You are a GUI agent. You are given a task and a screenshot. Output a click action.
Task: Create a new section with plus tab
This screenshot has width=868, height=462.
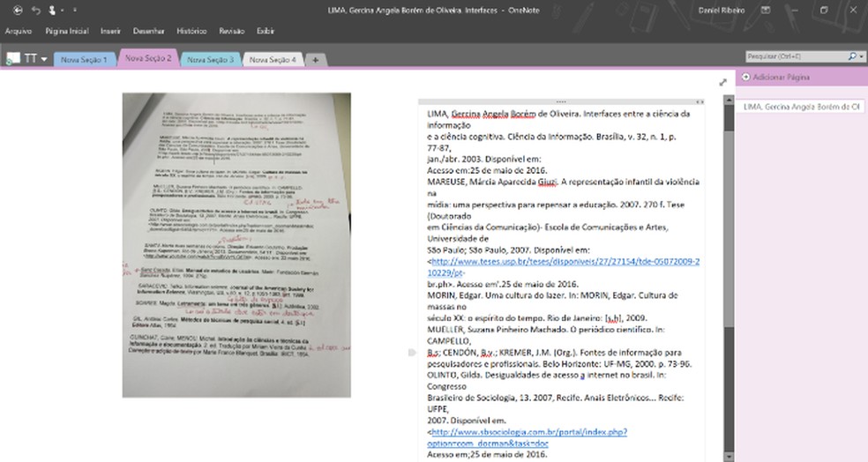pyautogui.click(x=315, y=59)
